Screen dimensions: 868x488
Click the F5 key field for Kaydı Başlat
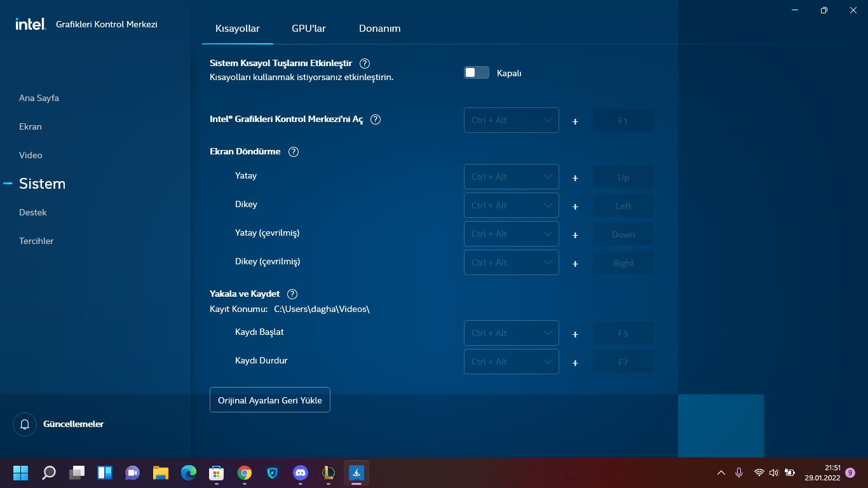tap(623, 333)
